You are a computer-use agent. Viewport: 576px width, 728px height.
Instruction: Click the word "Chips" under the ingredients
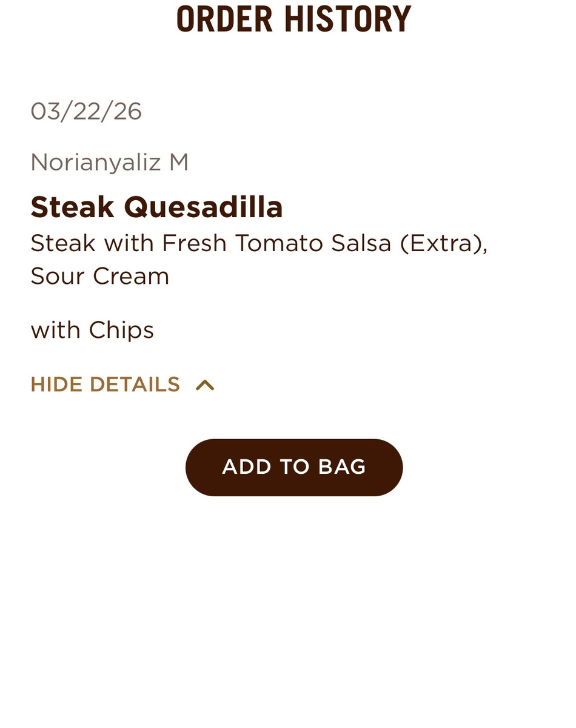(x=121, y=331)
